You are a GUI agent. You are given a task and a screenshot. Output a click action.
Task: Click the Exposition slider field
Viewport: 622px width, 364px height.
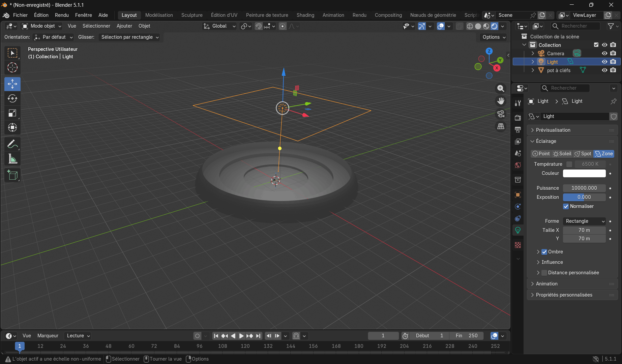pyautogui.click(x=584, y=197)
